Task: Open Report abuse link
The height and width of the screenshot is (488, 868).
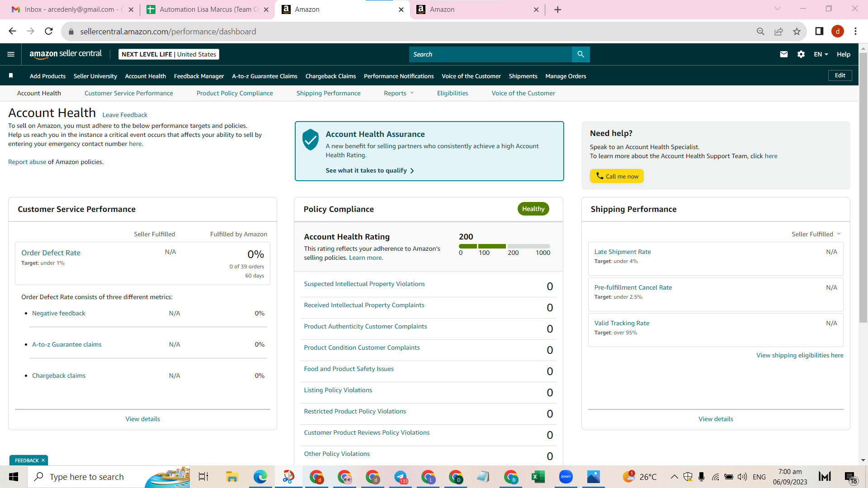Action: [x=27, y=162]
